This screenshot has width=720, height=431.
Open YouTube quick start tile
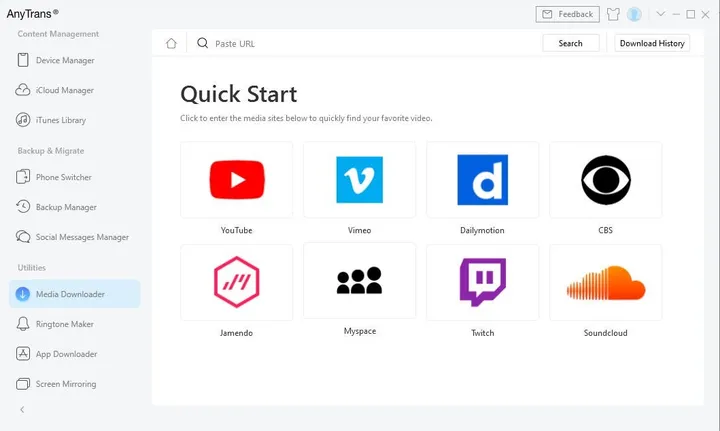coord(236,179)
